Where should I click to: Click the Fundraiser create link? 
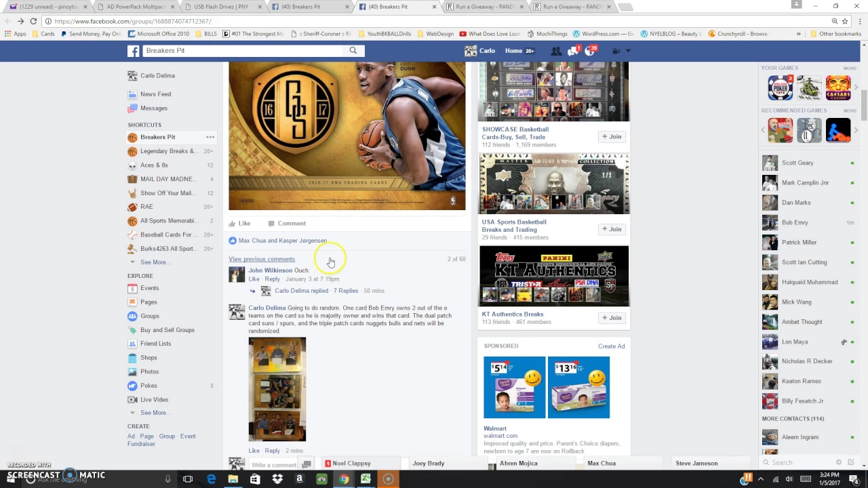coord(141,444)
